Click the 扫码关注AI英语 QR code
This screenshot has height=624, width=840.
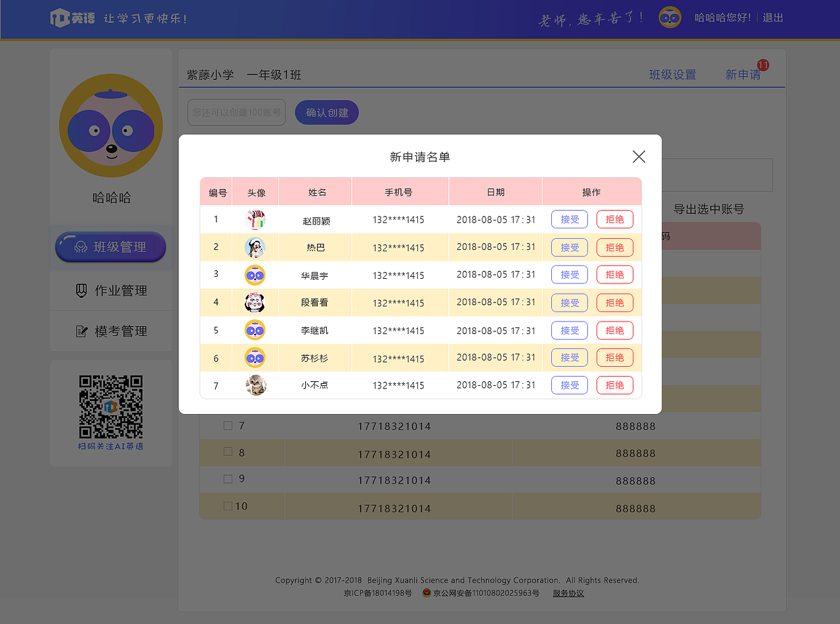point(110,407)
